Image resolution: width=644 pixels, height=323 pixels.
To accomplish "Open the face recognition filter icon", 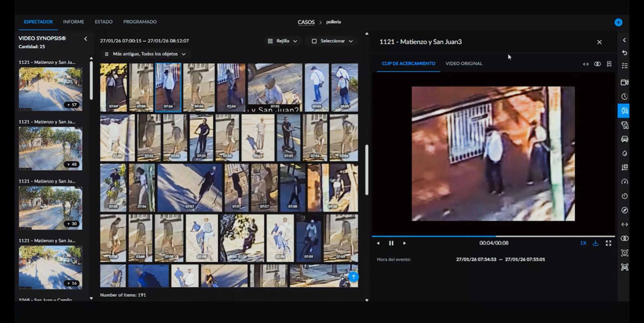I will (x=624, y=253).
